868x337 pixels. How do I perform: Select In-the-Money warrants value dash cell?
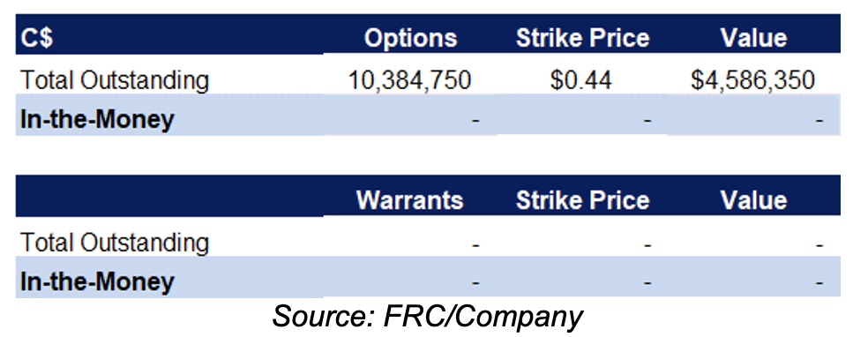pos(819,283)
